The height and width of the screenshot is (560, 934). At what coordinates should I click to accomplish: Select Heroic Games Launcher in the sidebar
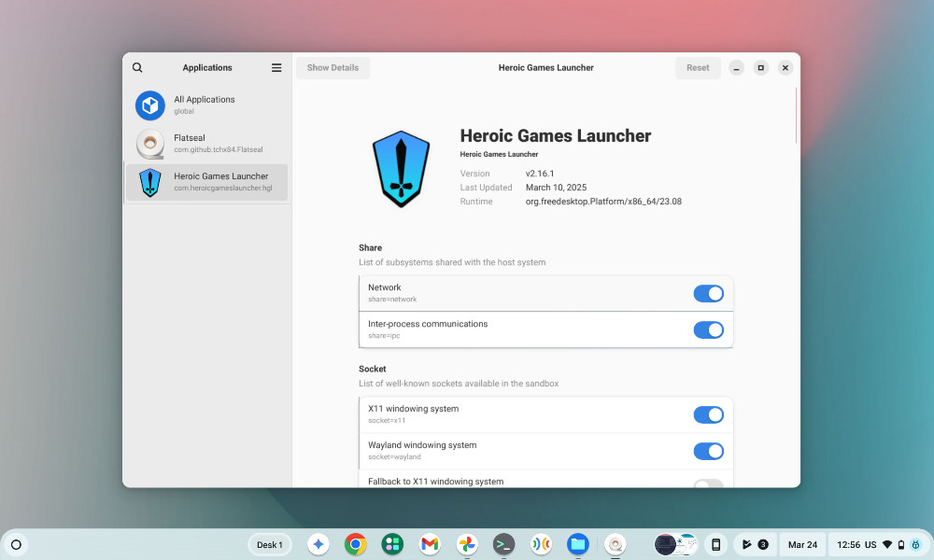point(206,181)
